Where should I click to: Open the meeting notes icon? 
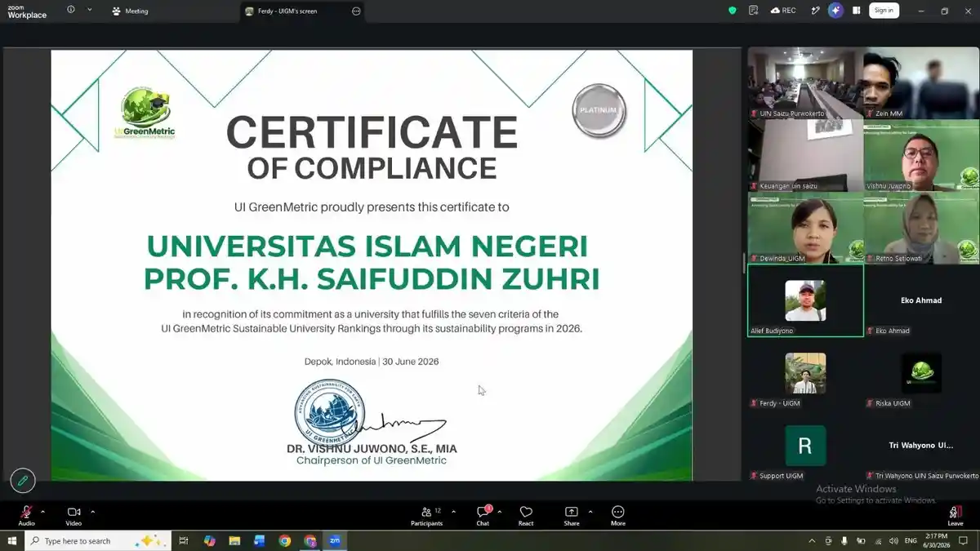754,11
